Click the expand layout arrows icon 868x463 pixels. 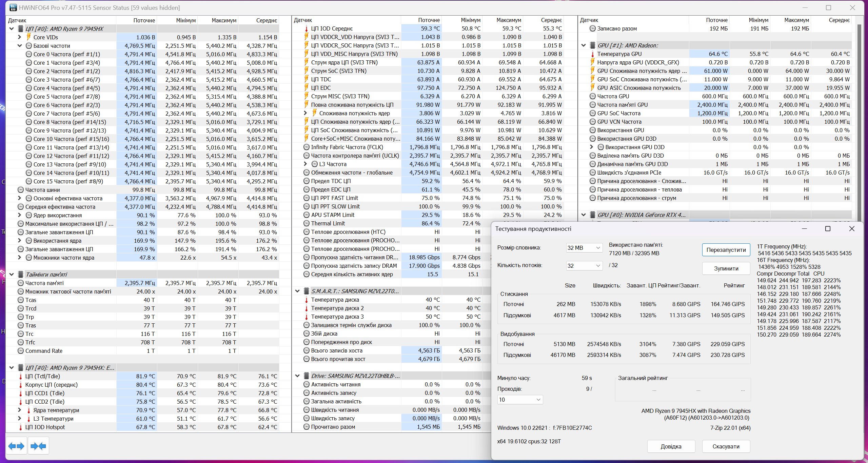[x=16, y=446]
